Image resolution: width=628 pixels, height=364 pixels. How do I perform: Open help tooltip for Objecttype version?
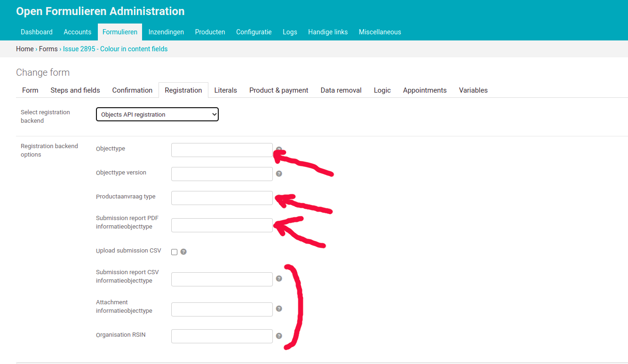click(x=279, y=174)
